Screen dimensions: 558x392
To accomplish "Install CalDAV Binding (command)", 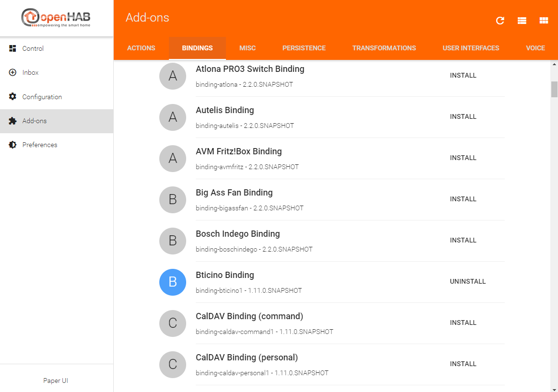I will click(x=463, y=323).
